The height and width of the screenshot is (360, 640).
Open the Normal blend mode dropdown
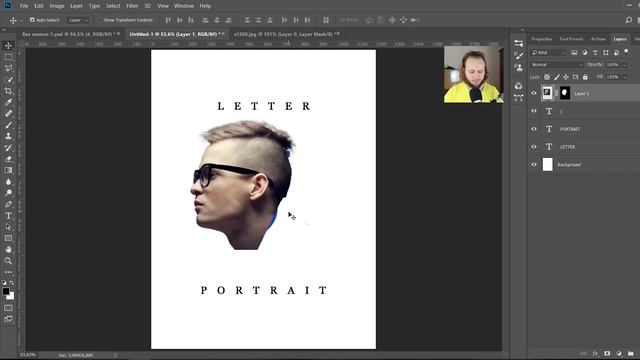point(557,64)
